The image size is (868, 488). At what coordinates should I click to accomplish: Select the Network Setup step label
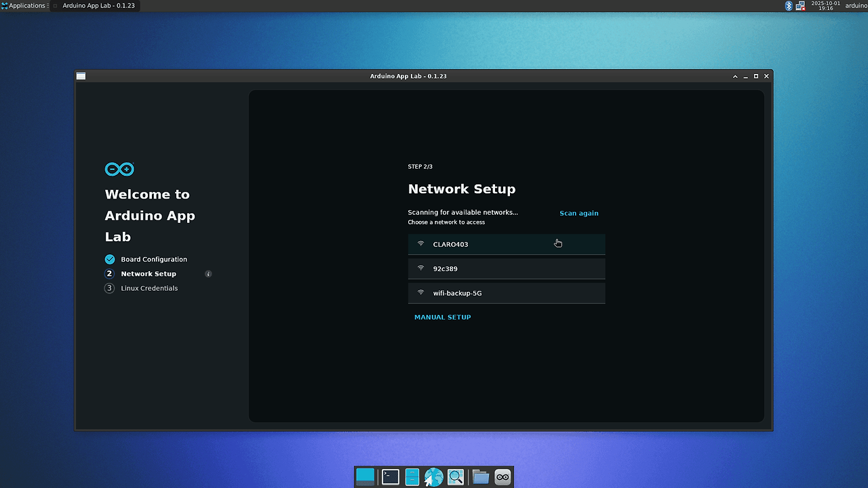pos(149,274)
